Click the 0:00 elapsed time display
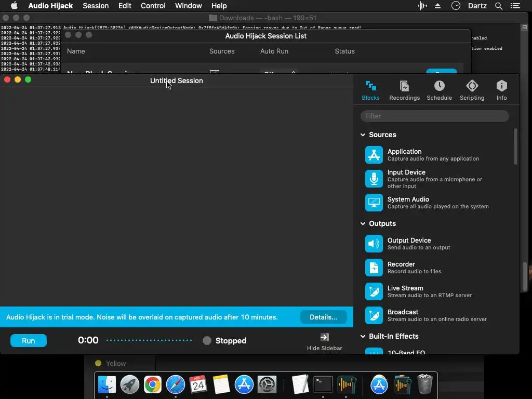 88,340
